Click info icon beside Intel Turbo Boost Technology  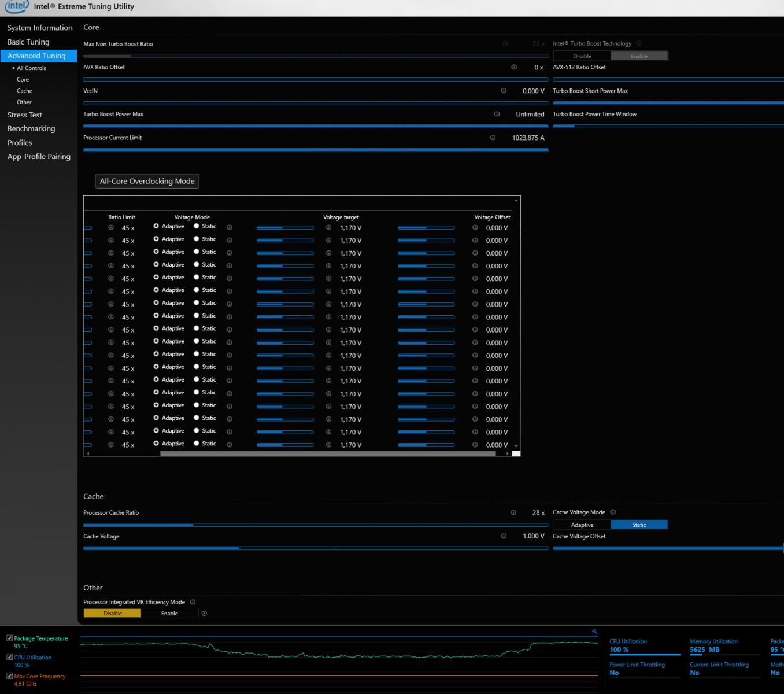[639, 43]
